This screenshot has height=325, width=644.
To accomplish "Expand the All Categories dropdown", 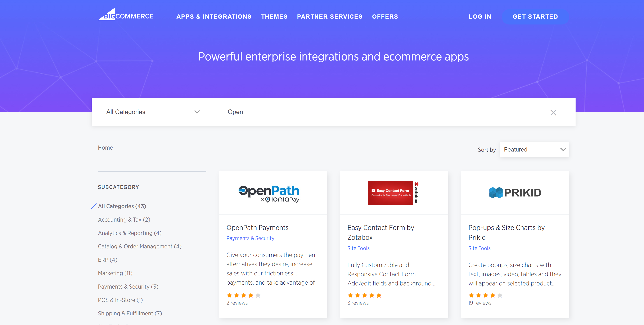I will pyautogui.click(x=152, y=112).
